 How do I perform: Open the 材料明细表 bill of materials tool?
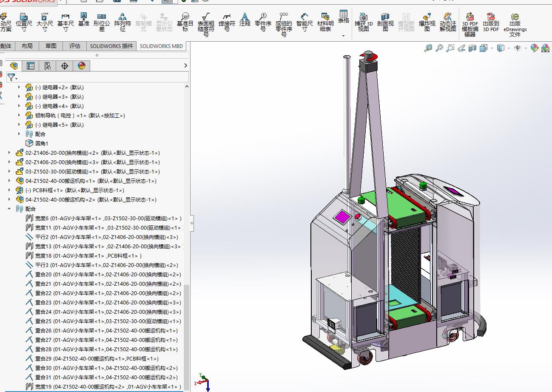pos(325,22)
